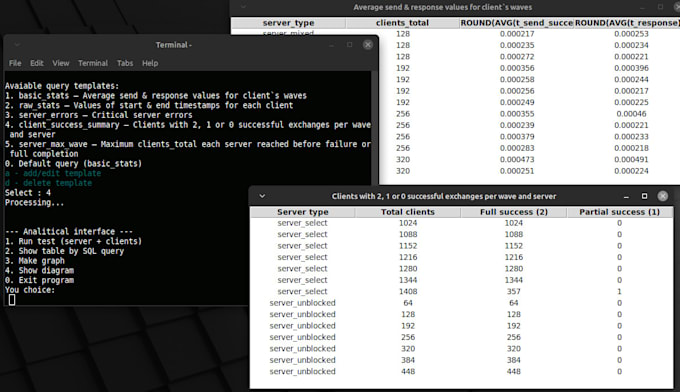Screen dimensions: 680x392
Task: Select send value 0.000283
Action: (x=517, y=148)
